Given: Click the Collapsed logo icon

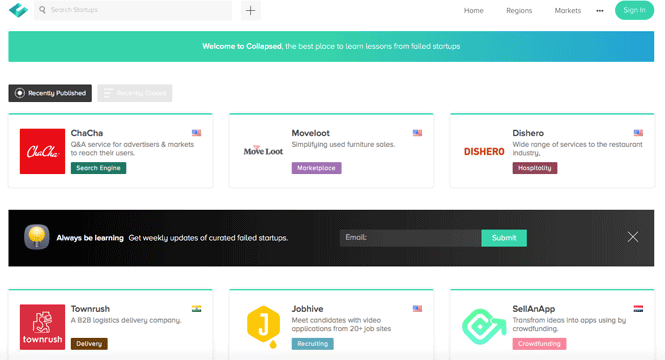Looking at the screenshot, I should pos(18,10).
